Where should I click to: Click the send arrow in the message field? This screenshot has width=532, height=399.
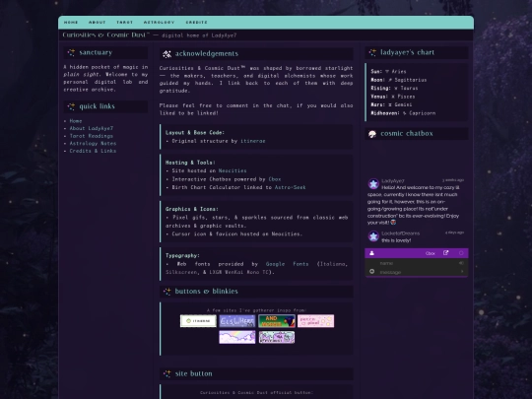tap(462, 272)
